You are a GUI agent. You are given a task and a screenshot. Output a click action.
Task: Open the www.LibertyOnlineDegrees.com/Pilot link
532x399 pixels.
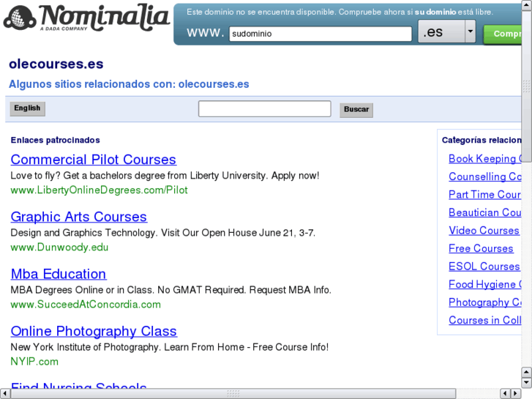(x=99, y=190)
